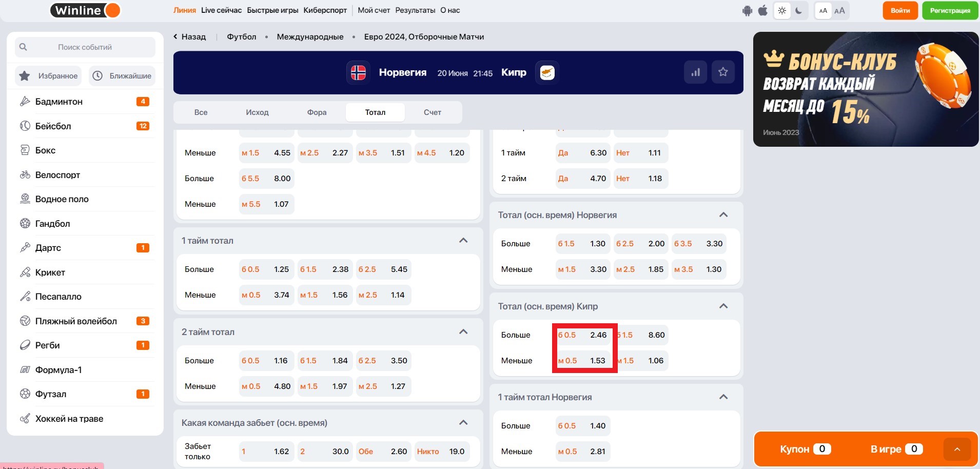Viewport: 980px width, 469px height.
Task: Click the search magnifier icon
Action: (23, 47)
